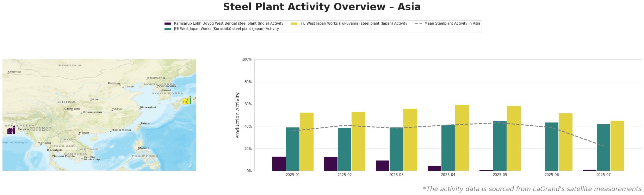This screenshot has height=195, width=644.
Task: Click the purple Ramsarup Lohh legend swatch
Action: tap(168, 24)
